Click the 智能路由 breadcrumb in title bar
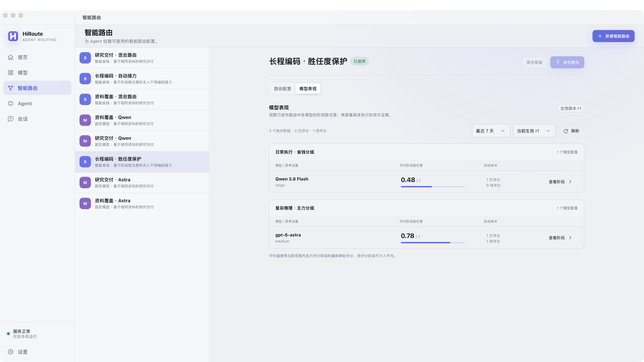 [x=92, y=17]
